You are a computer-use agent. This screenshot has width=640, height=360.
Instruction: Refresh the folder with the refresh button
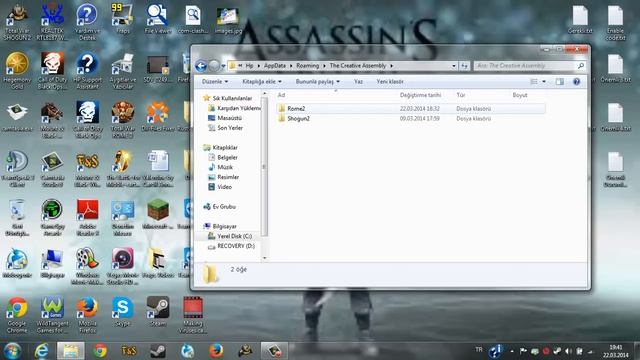pyautogui.click(x=464, y=66)
